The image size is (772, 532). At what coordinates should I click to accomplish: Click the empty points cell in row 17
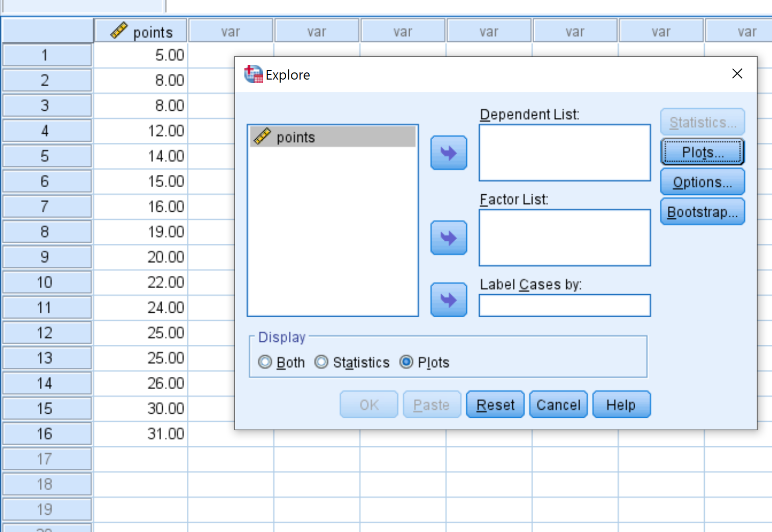pos(141,459)
